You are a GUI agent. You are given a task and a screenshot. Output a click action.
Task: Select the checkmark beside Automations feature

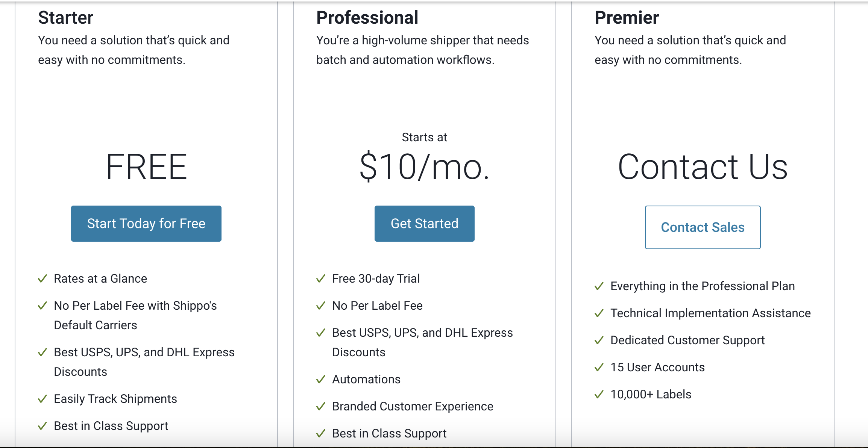(320, 379)
